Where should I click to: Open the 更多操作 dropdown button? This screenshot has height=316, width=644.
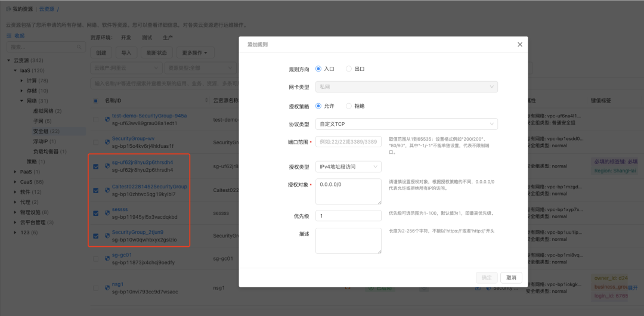(195, 52)
